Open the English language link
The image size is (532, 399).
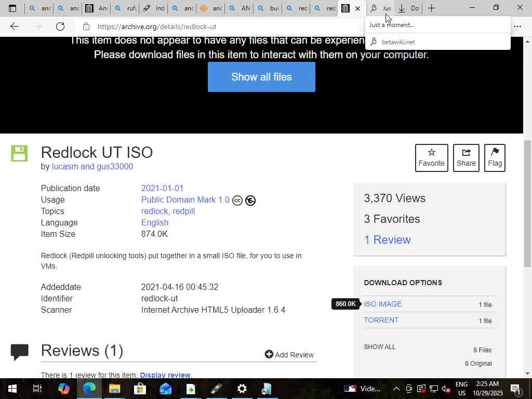155,222
